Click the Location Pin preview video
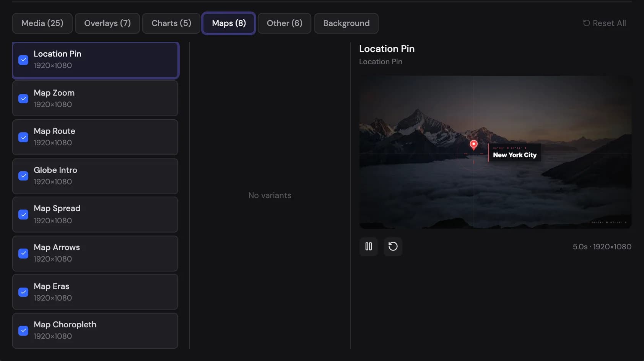This screenshot has height=361, width=644. (495, 152)
